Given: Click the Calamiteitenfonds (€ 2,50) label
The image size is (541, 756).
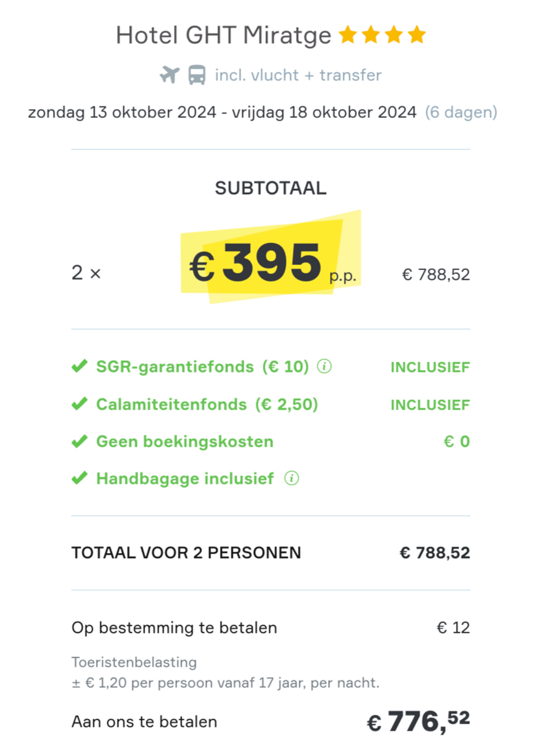Looking at the screenshot, I should 207,404.
